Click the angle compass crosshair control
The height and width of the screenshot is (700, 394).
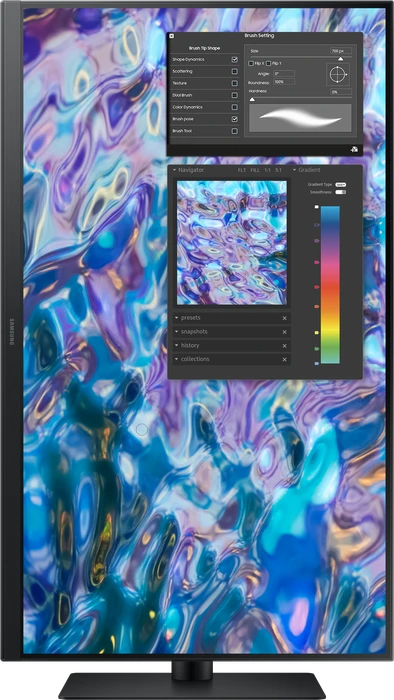[338, 75]
